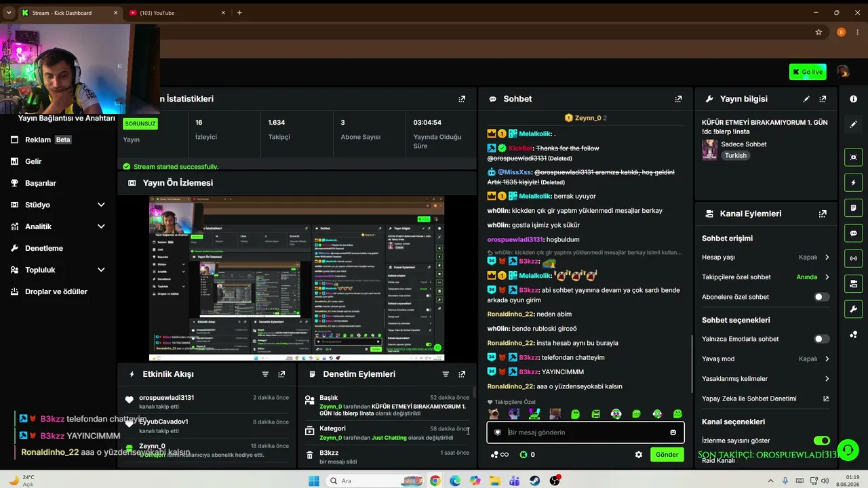Click the broadcast signal sidebar icon
Image resolution: width=868 pixels, height=488 pixels.
(853, 258)
